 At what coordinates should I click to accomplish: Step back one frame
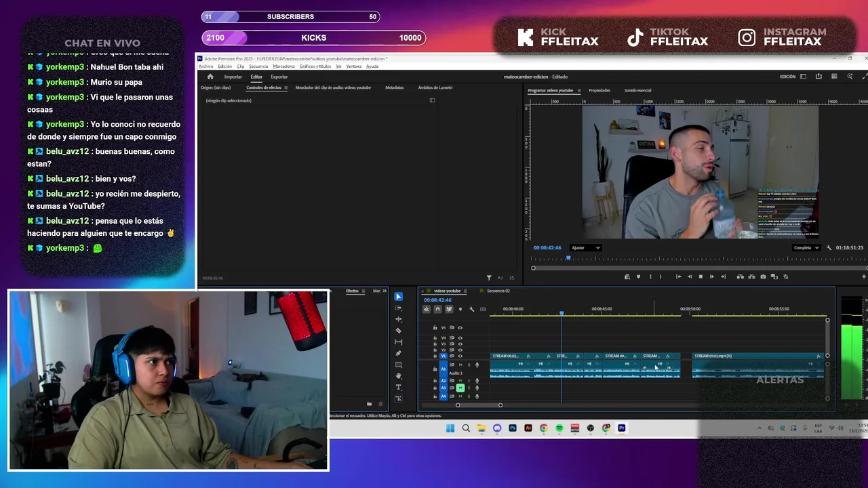pos(690,277)
